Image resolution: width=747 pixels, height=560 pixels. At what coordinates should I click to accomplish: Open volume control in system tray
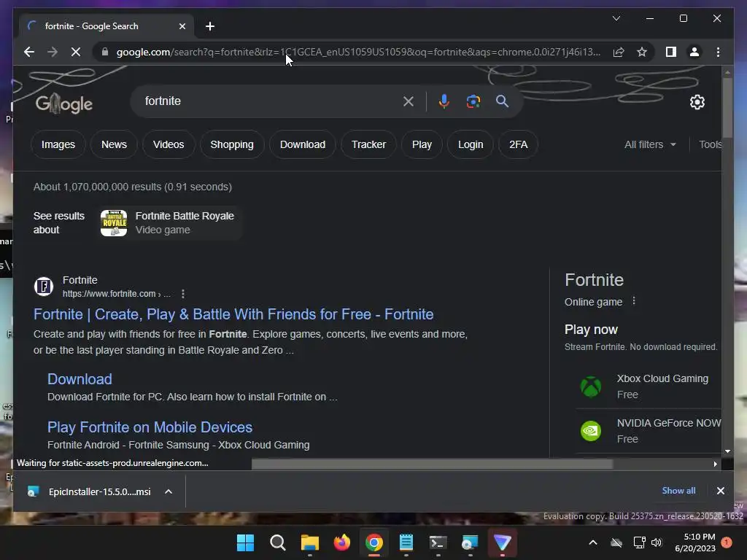coord(657,542)
